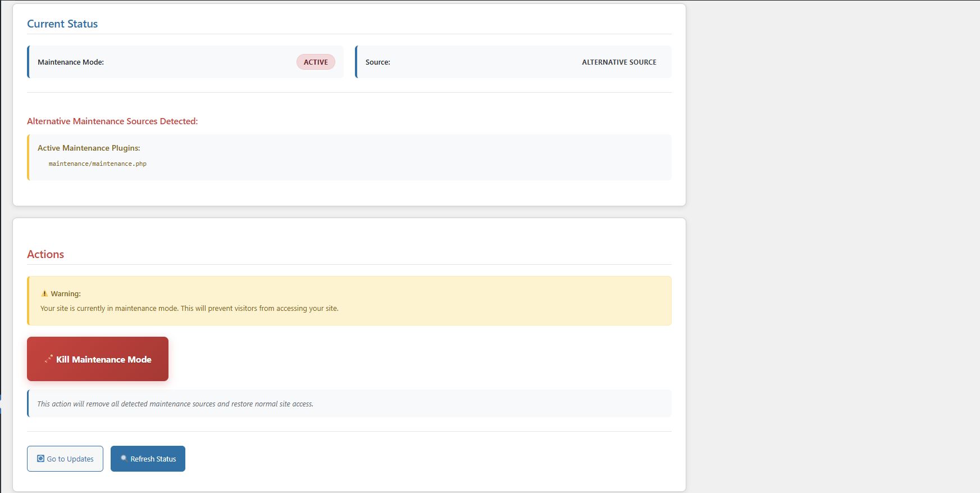Screen dimensions: 980x493
Task: Click the Warning label text
Action: [x=66, y=293]
